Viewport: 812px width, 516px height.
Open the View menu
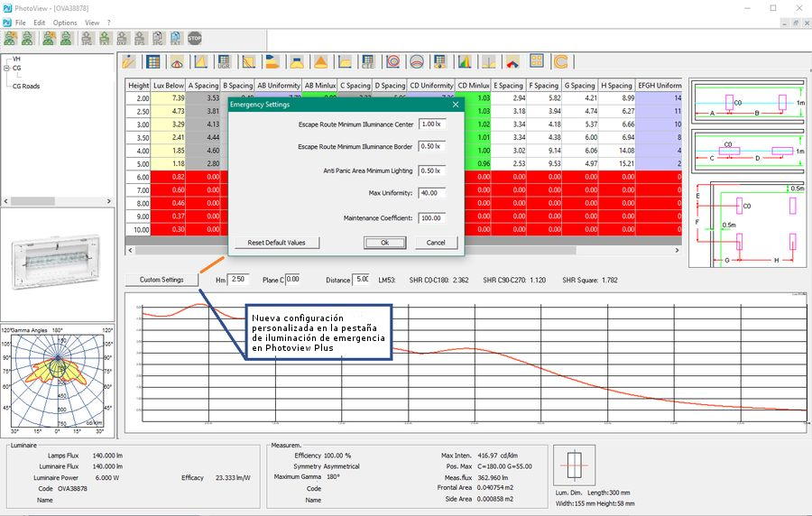92,22
